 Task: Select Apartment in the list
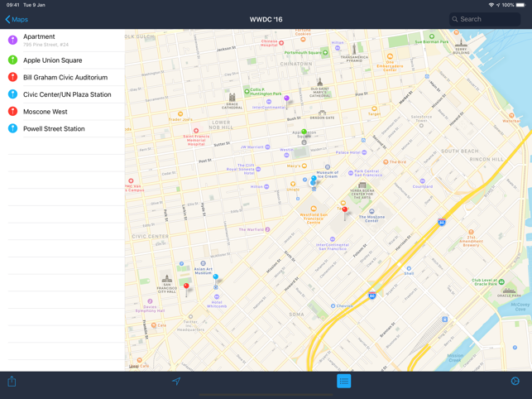coord(66,40)
